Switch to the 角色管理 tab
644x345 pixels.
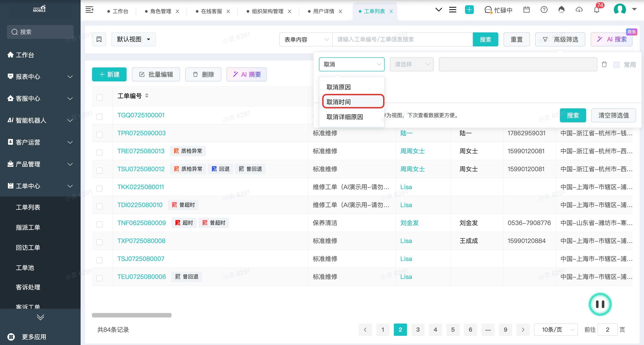[x=161, y=11]
